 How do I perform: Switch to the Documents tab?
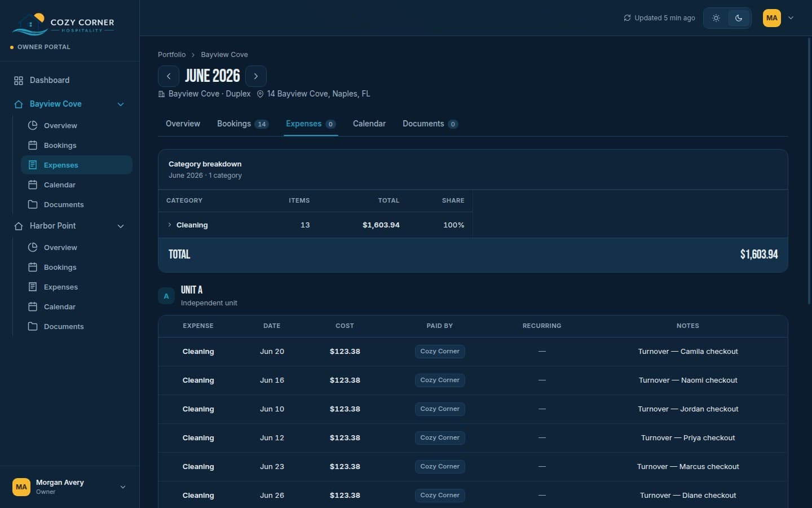tap(430, 124)
